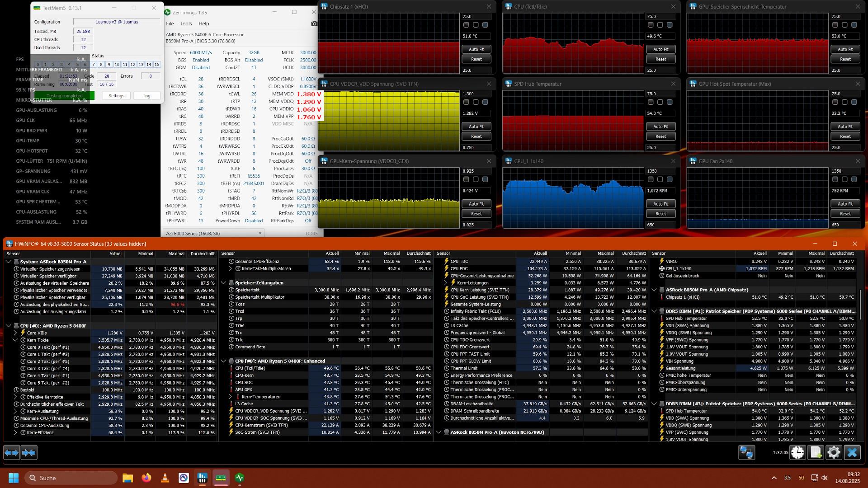Open the Help menu in ZenTimings
The height and width of the screenshot is (488, 868).
click(204, 23)
